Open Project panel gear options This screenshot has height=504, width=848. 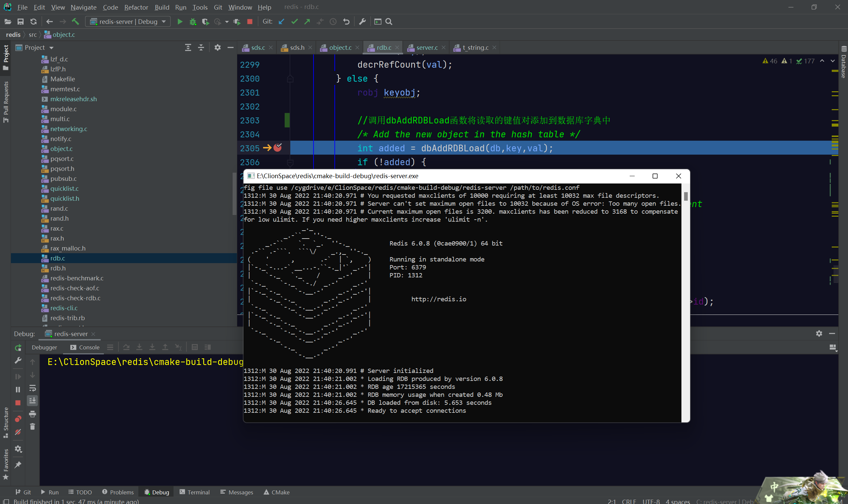point(218,47)
